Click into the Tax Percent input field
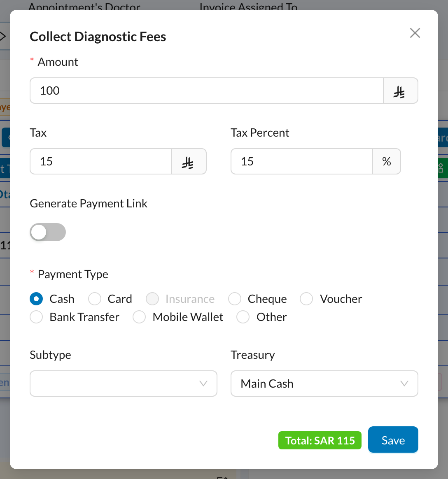Viewport: 448px width, 479px height. click(x=302, y=161)
